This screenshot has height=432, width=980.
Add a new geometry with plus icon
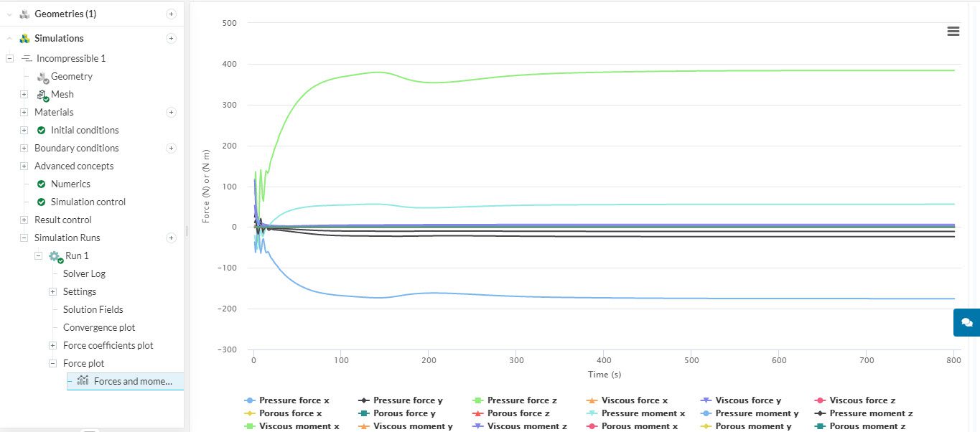(171, 14)
